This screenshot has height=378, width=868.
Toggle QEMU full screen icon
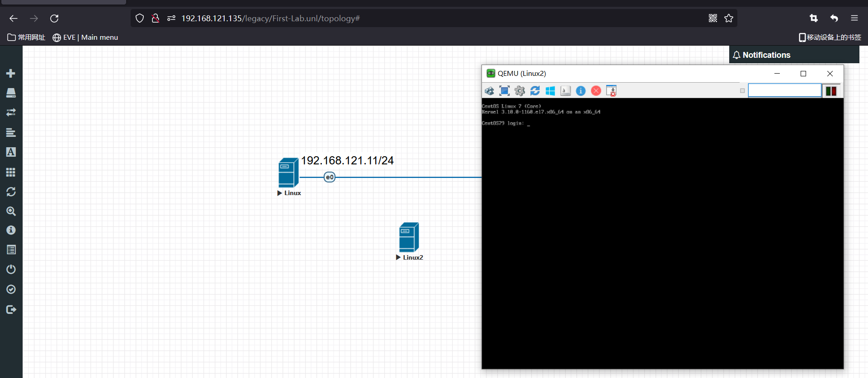tap(505, 91)
